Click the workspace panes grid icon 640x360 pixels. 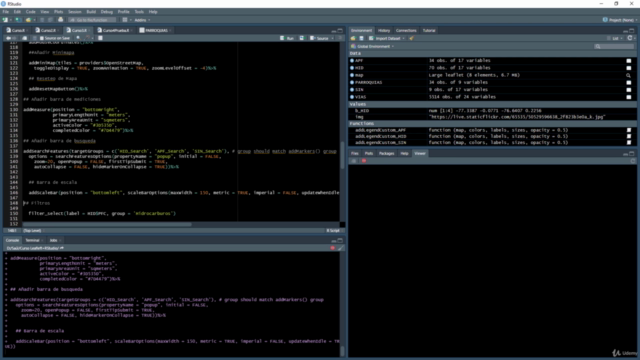click(x=125, y=20)
